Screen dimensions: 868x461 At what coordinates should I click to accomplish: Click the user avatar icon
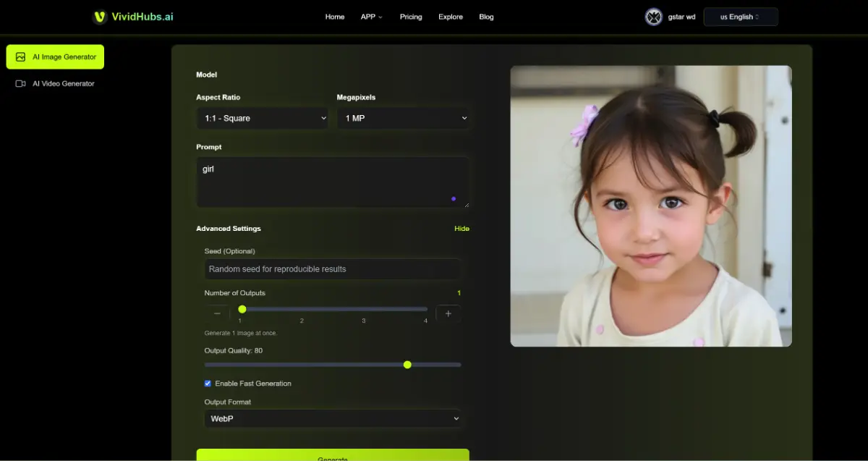point(653,17)
